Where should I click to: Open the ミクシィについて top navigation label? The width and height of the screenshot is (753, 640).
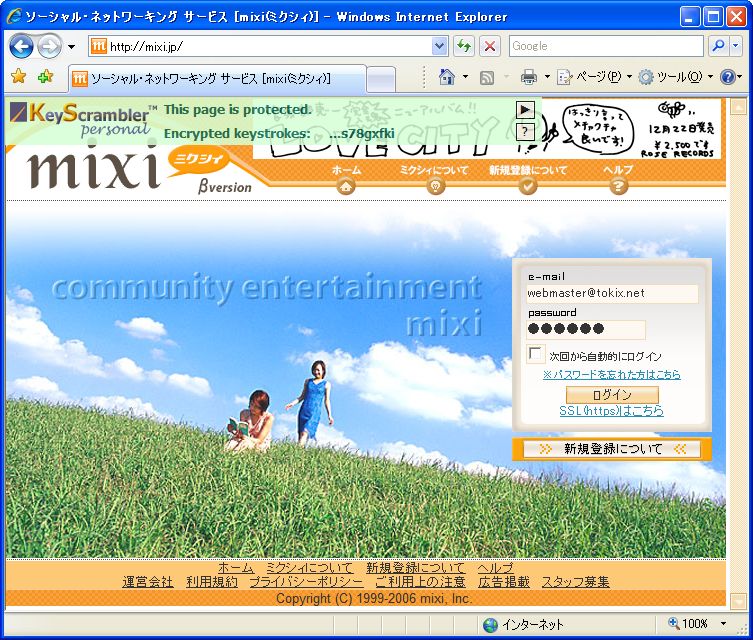[434, 169]
